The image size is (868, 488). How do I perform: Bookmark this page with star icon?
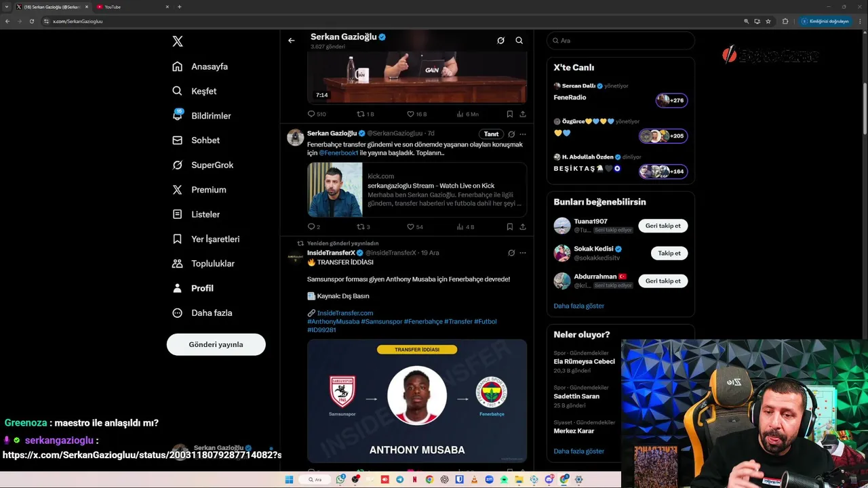tap(768, 21)
